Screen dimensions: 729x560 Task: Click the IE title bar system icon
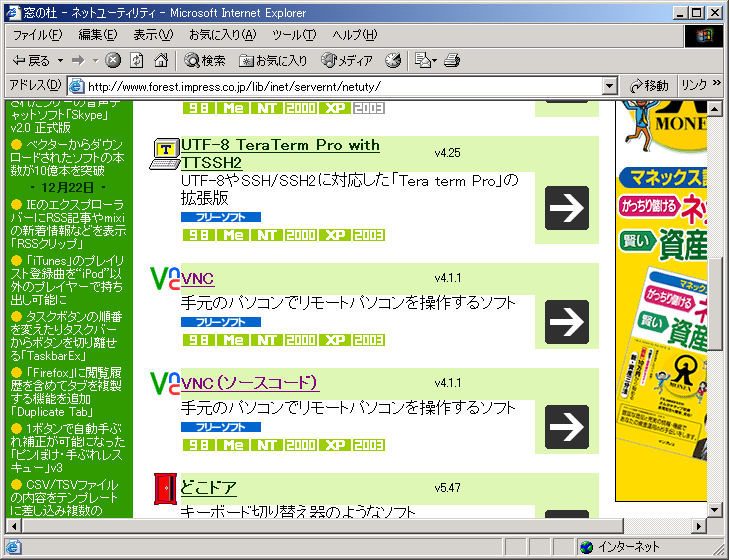tap(14, 13)
